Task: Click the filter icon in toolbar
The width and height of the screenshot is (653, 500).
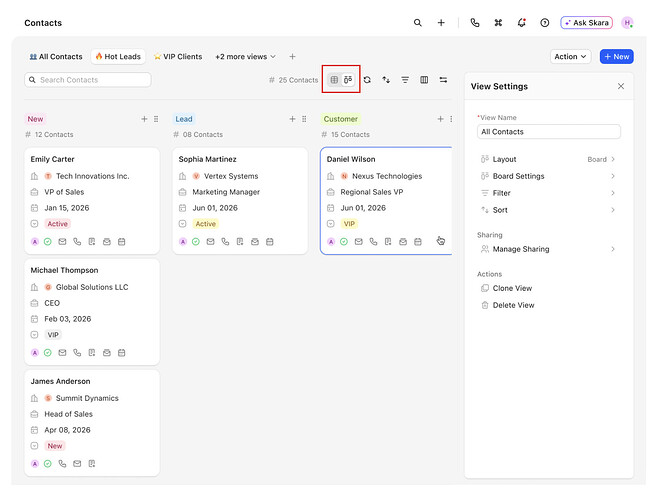Action: [x=405, y=80]
